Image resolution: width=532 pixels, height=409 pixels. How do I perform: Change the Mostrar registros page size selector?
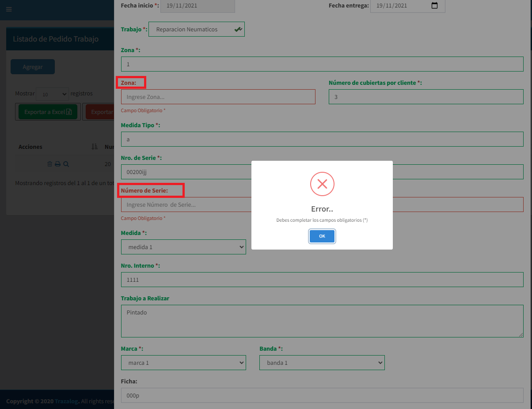click(x=52, y=93)
